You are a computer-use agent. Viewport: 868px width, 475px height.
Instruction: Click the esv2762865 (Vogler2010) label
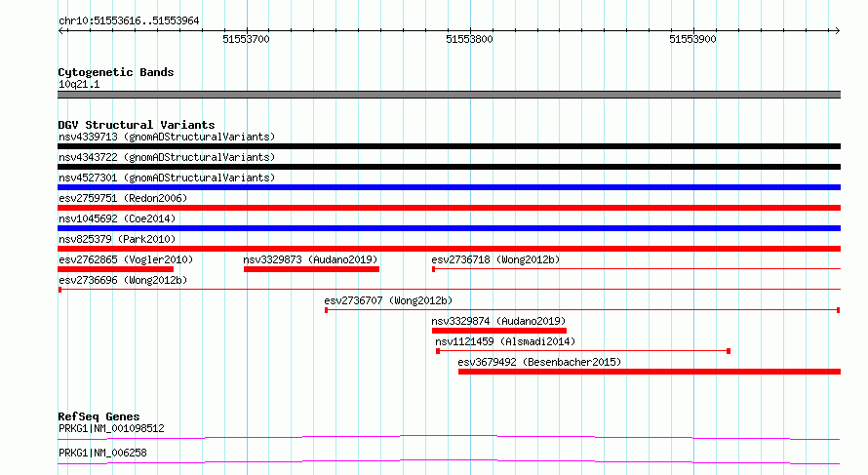coord(126,259)
